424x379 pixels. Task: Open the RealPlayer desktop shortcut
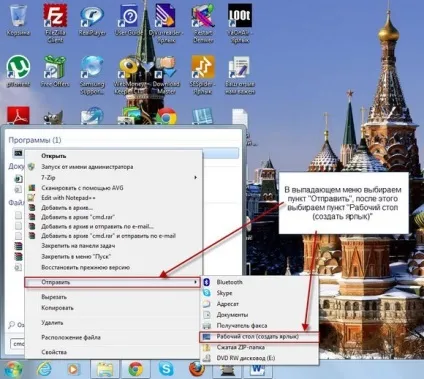[x=92, y=21]
